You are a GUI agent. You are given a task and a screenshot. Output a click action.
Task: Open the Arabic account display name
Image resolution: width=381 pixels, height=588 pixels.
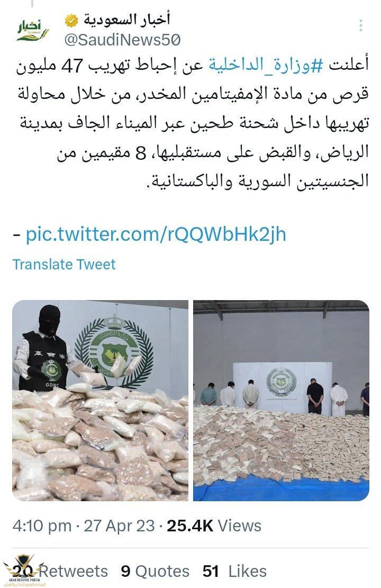pyautogui.click(x=127, y=20)
